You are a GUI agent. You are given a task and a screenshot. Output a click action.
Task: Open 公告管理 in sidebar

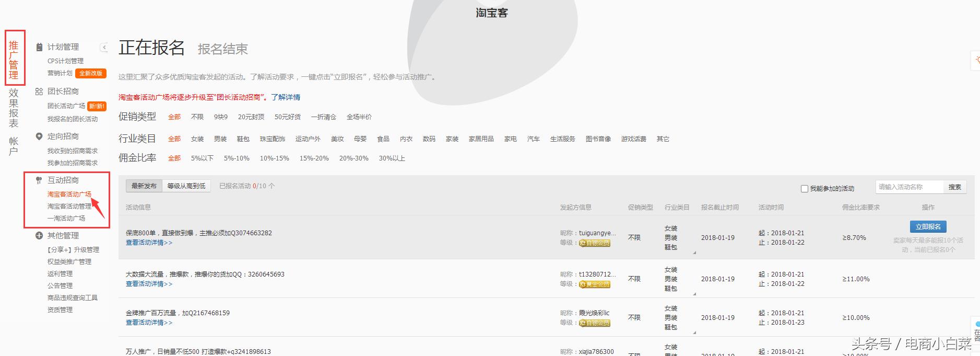click(x=60, y=286)
